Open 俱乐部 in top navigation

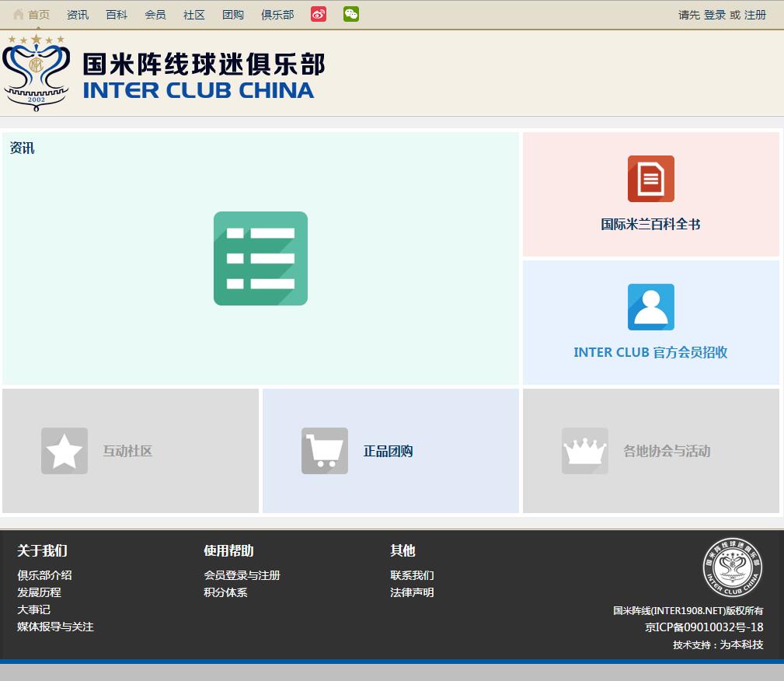277,15
